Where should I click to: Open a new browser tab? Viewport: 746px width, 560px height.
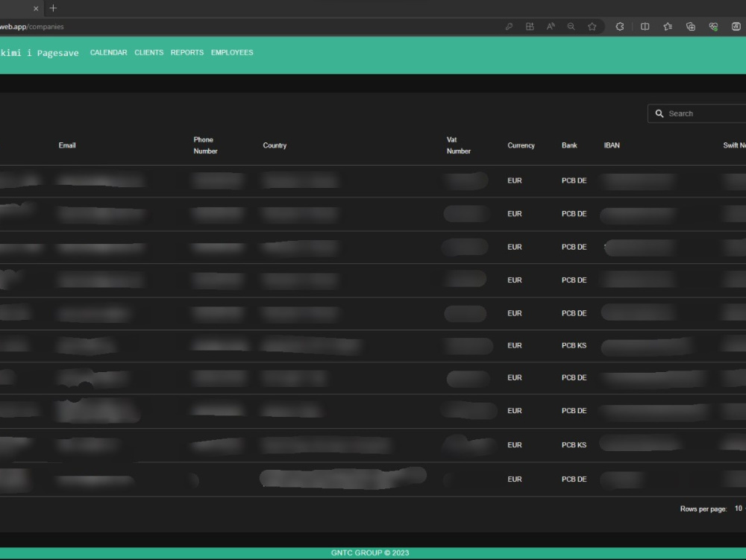point(53,8)
